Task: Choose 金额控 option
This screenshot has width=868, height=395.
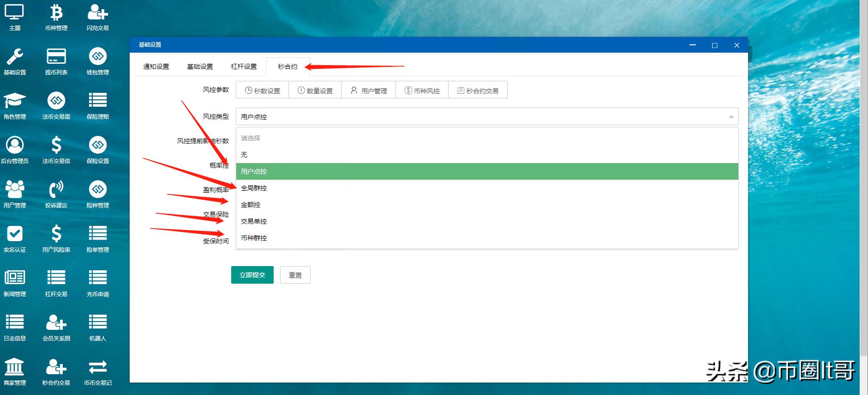Action: 487,205
